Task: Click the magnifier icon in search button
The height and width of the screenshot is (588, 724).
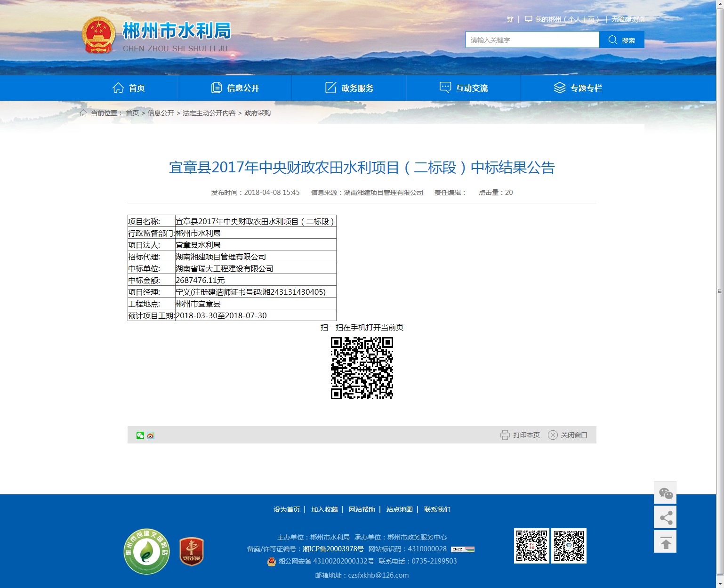Action: pyautogui.click(x=612, y=40)
